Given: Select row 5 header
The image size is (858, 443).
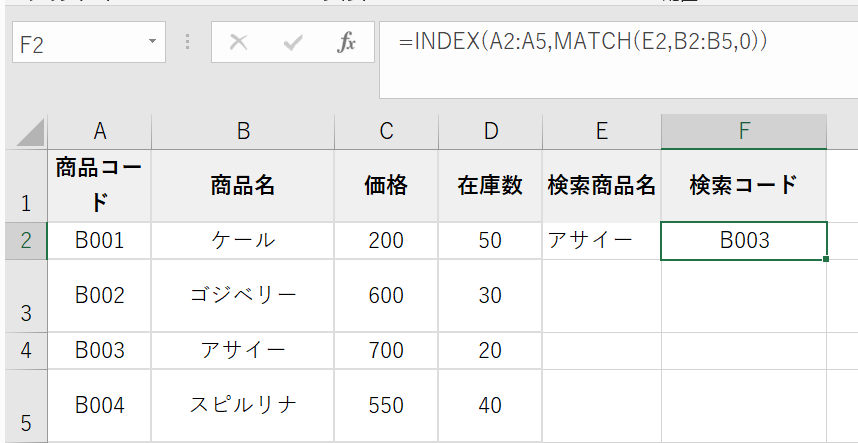Looking at the screenshot, I should point(26,406).
